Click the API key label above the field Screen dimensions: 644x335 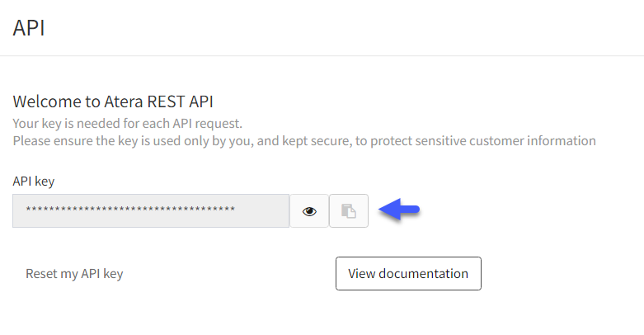pos(34,182)
